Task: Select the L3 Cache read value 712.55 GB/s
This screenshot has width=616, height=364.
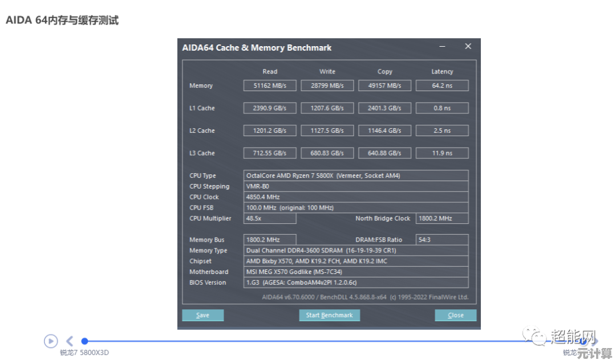Action: [x=270, y=153]
